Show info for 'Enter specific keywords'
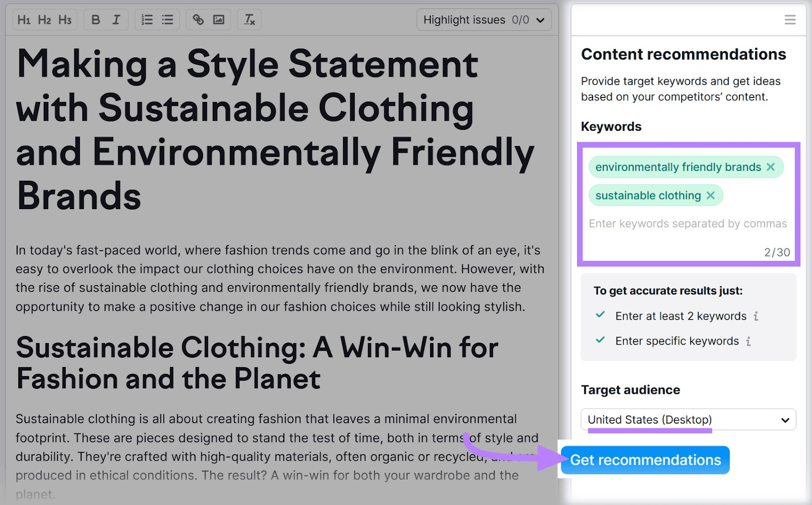Viewport: 812px width, 505px height. click(x=748, y=341)
